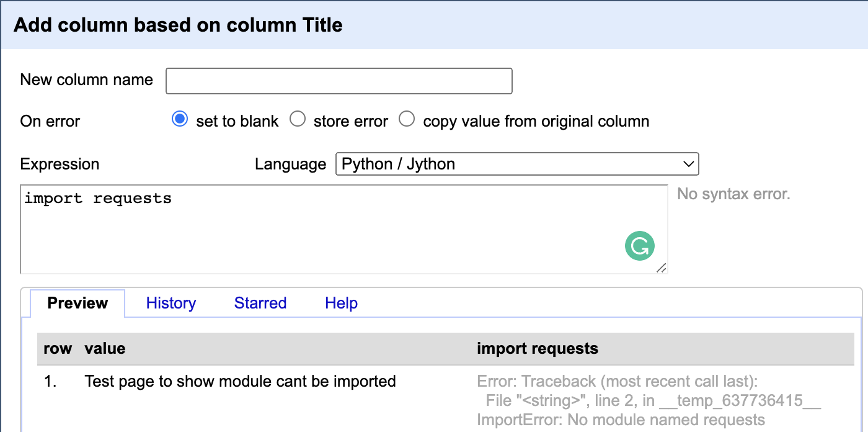Image resolution: width=868 pixels, height=432 pixels.
Task: Click the expression textarea resize handle
Action: (x=661, y=268)
